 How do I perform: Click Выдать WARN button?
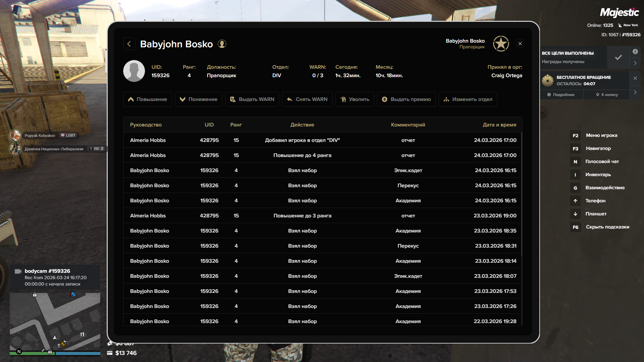[252, 99]
